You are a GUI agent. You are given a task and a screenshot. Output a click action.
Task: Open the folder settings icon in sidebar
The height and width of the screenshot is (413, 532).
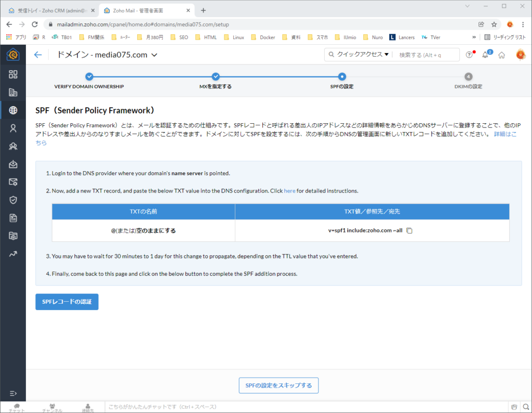[x=13, y=236]
